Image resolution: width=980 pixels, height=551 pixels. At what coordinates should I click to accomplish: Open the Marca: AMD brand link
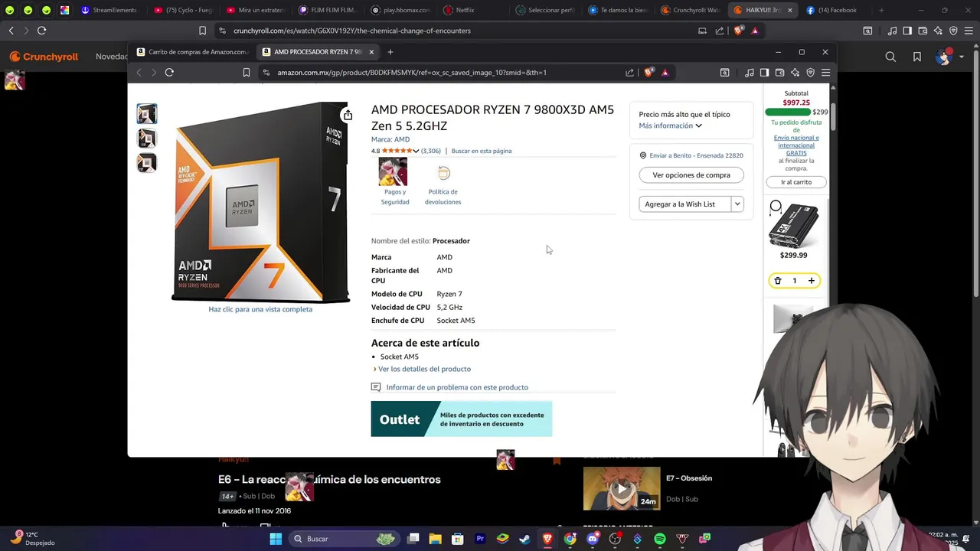(x=390, y=139)
